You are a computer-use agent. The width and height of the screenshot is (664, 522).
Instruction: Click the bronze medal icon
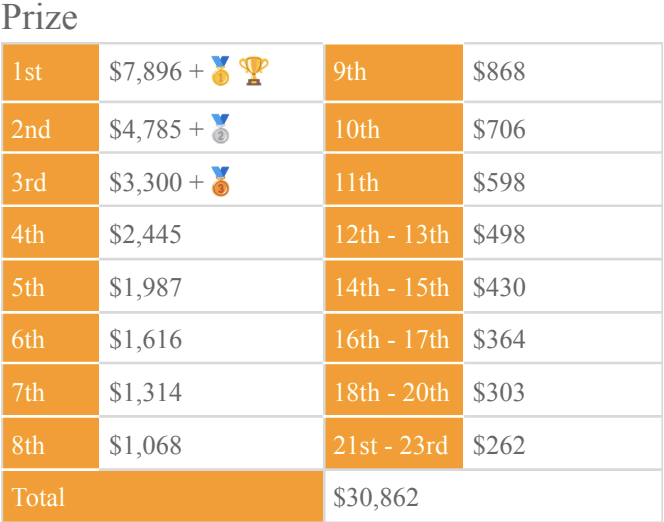point(220,182)
